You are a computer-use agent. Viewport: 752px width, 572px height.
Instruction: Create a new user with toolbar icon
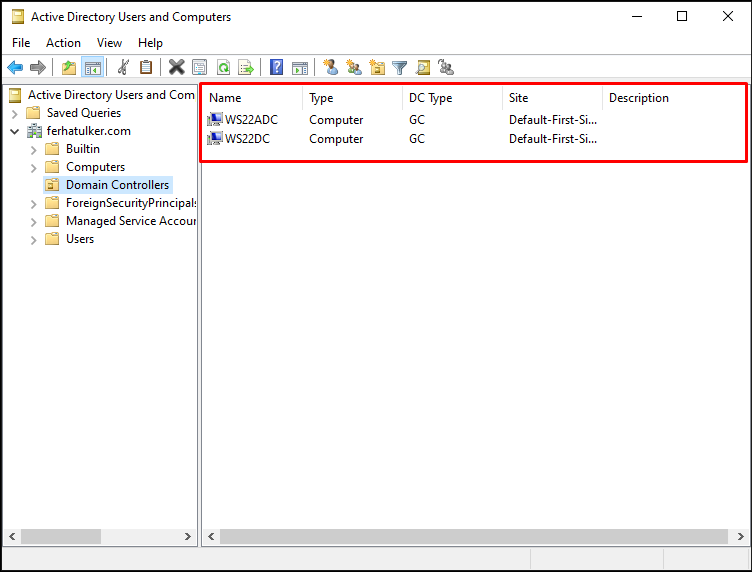tap(330, 68)
